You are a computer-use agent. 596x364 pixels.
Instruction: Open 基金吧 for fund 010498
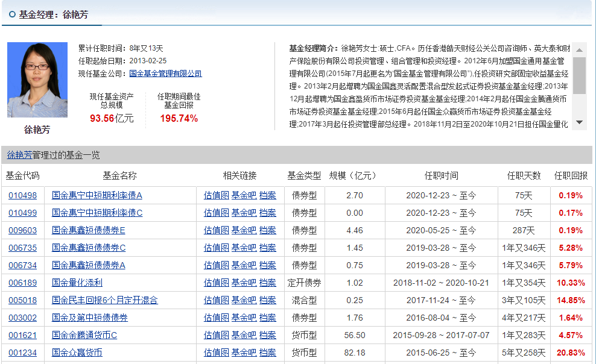[x=244, y=195]
